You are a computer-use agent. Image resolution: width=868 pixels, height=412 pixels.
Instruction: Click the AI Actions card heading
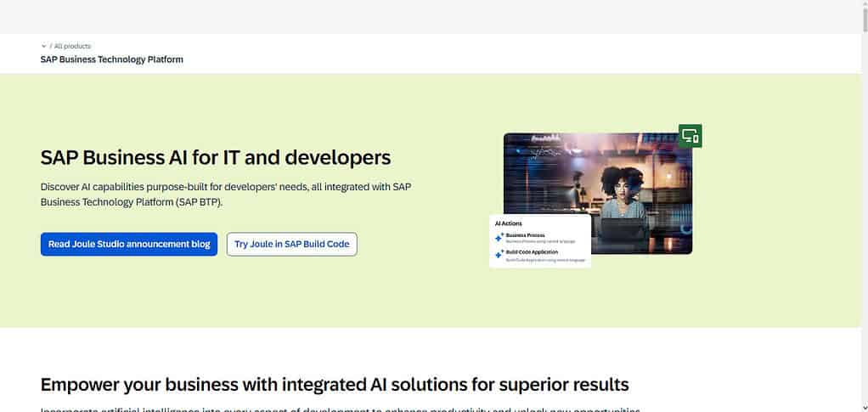coord(508,223)
